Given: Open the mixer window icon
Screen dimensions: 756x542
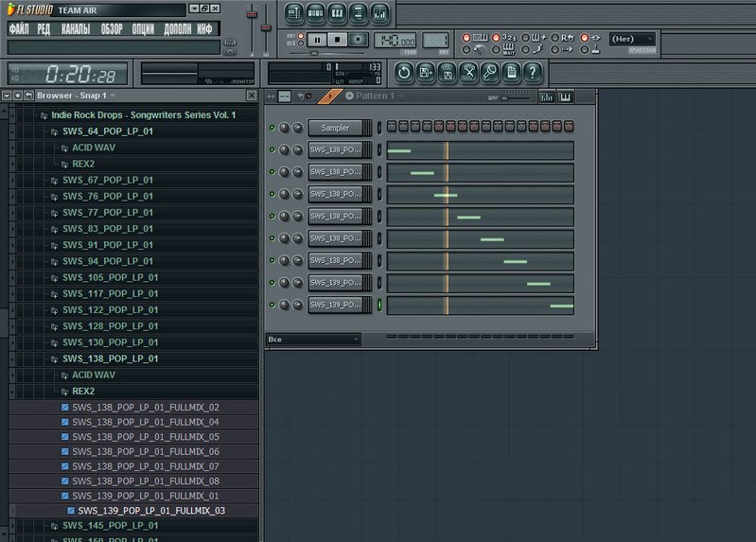Looking at the screenshot, I should 380,13.
